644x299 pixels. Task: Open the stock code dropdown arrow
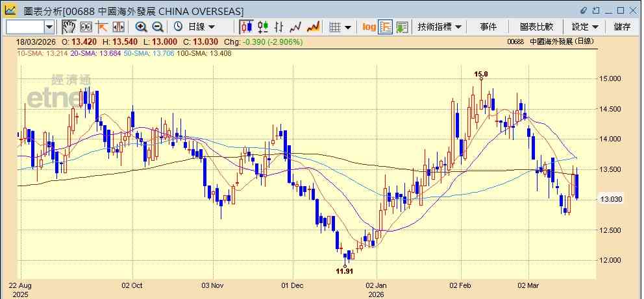(49, 27)
